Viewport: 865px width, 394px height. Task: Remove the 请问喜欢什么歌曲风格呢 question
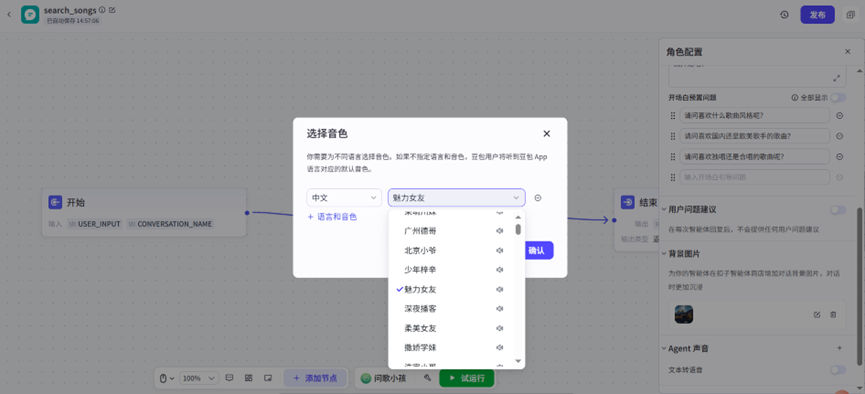coord(840,116)
